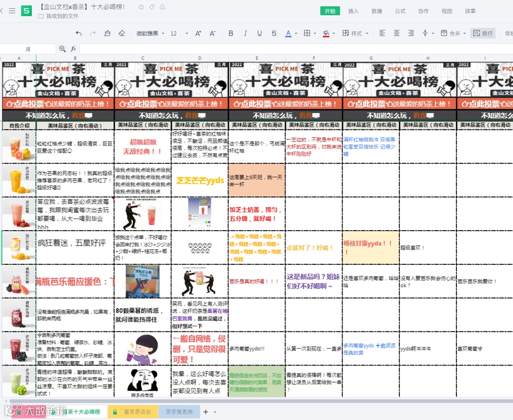Click the horizontal scrollbar at bottom
513x420 pixels.
pyautogui.click(x=262, y=401)
